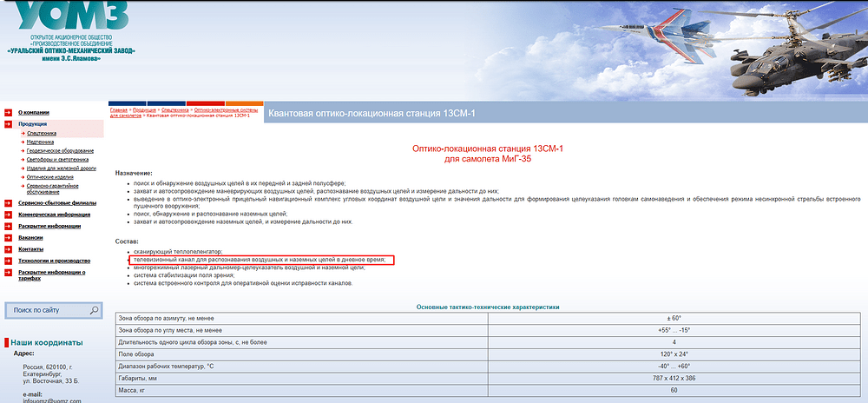The height and width of the screenshot is (403, 868).
Task: Click the Продукция breadcrumb link
Action: pyautogui.click(x=144, y=110)
